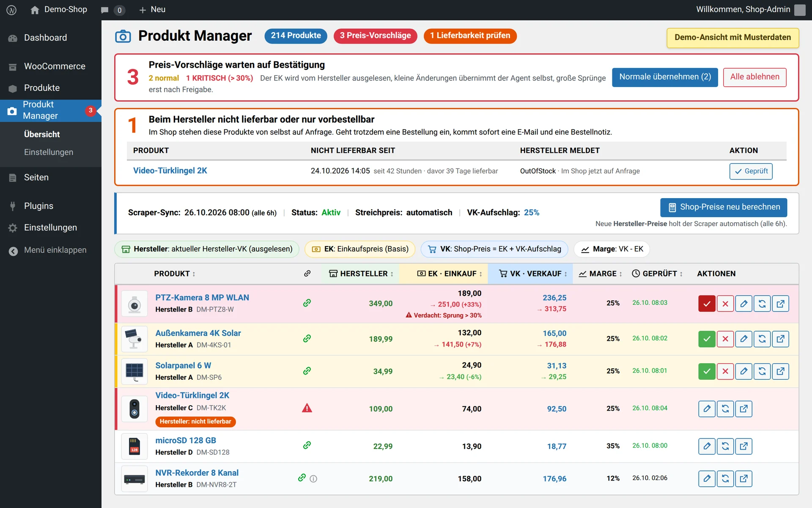Open comments bubble in admin bar
This screenshot has width=812, height=508.
tap(113, 10)
